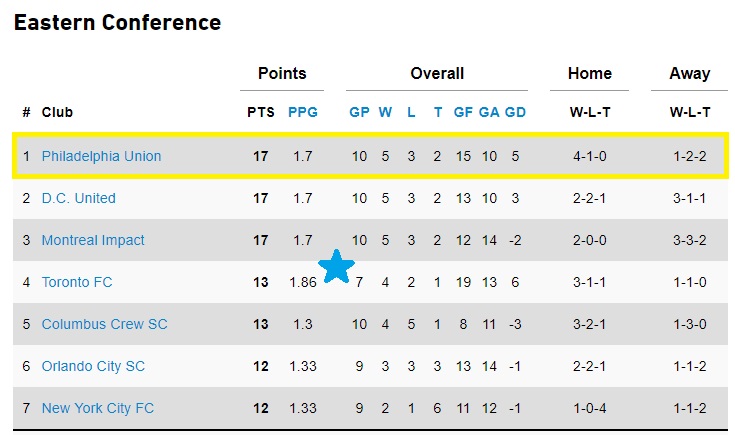Click the PTS column header
This screenshot has width=735, height=435.
[x=261, y=112]
